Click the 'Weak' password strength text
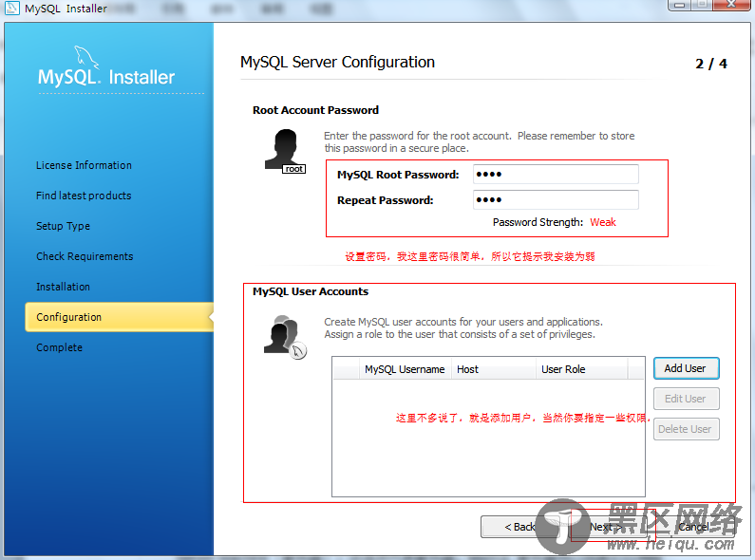Image resolution: width=755 pixels, height=560 pixels. [603, 222]
